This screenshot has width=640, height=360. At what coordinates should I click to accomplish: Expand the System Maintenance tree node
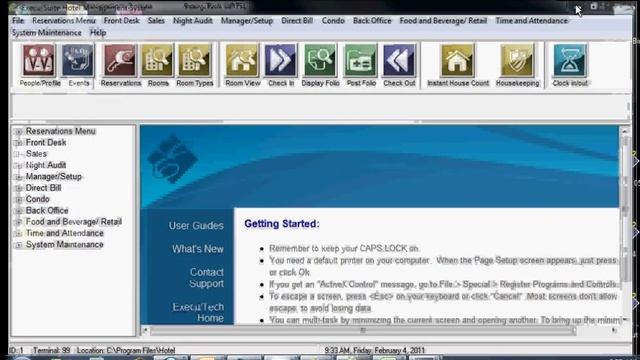pyautogui.click(x=18, y=245)
